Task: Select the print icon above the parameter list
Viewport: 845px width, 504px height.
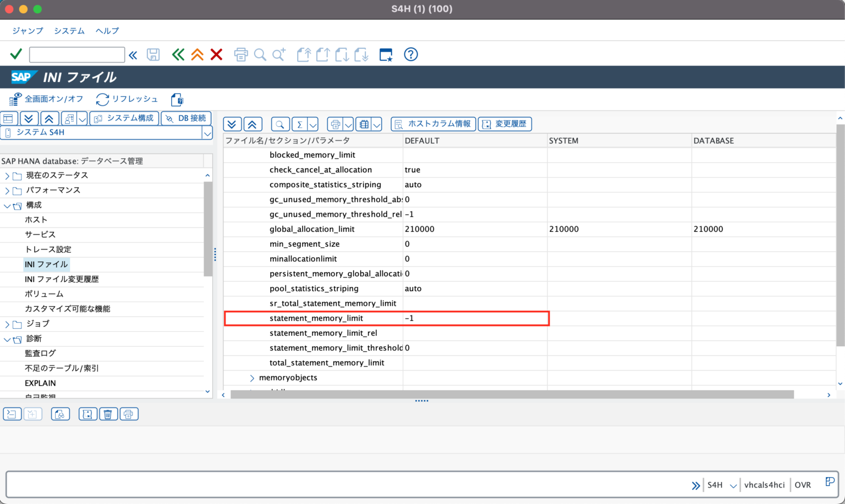Action: point(336,124)
